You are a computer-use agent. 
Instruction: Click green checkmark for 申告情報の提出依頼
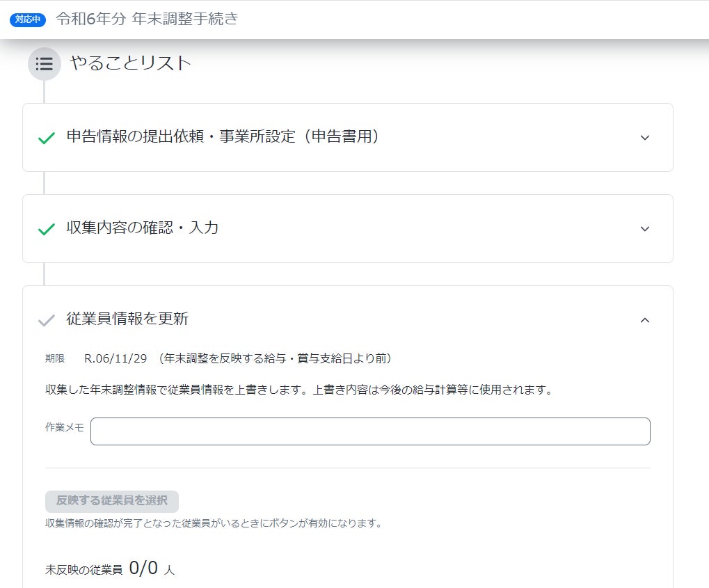click(x=47, y=138)
